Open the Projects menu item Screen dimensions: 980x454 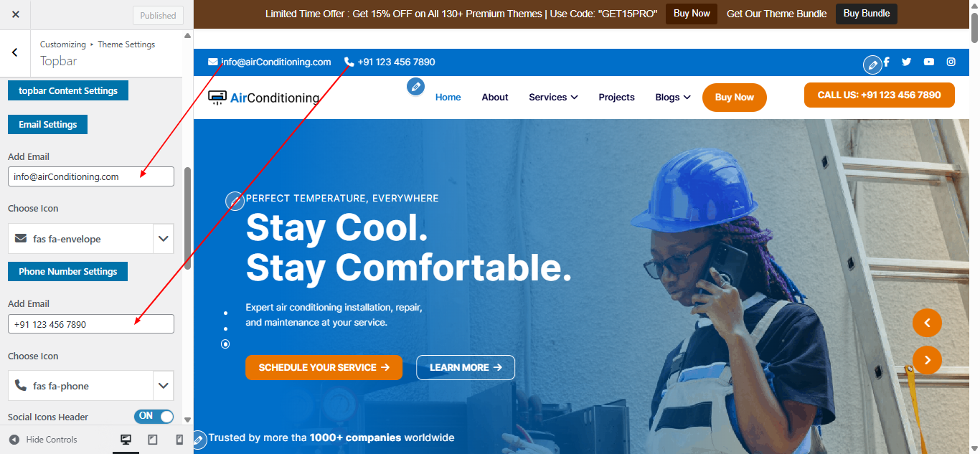click(616, 97)
